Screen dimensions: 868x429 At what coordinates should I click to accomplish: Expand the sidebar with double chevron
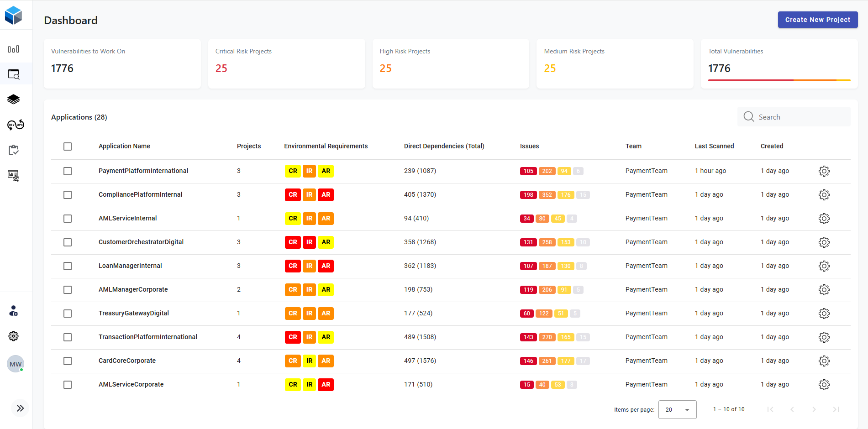pyautogui.click(x=20, y=408)
